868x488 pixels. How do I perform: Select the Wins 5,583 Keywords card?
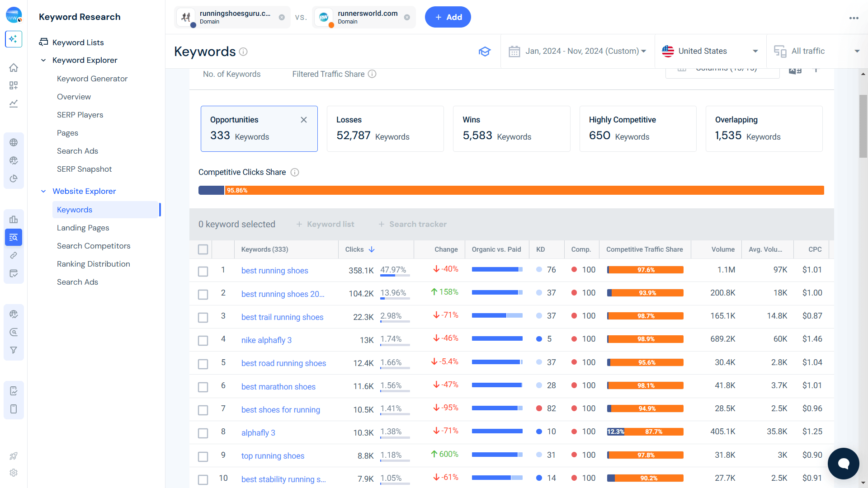pos(511,129)
